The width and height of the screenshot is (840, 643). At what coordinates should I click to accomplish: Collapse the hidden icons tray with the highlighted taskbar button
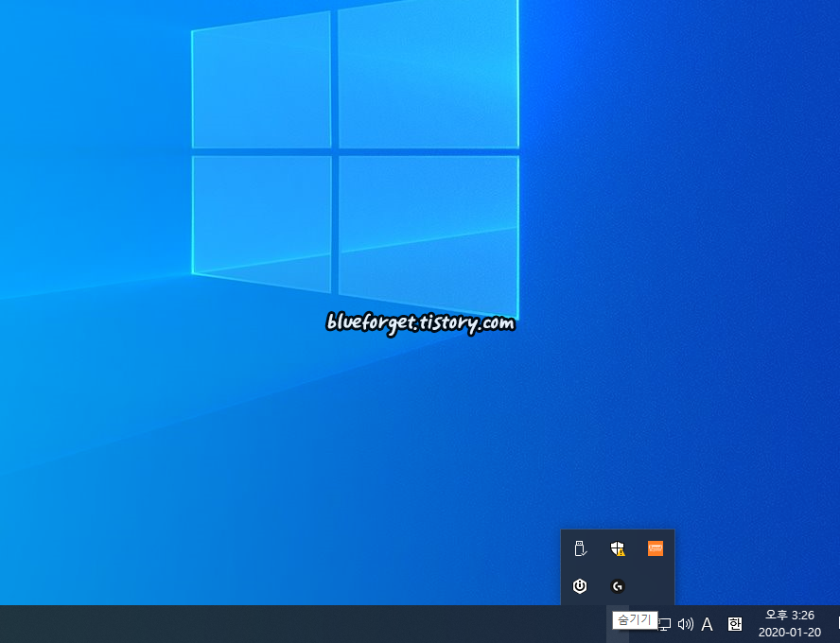[x=618, y=624]
